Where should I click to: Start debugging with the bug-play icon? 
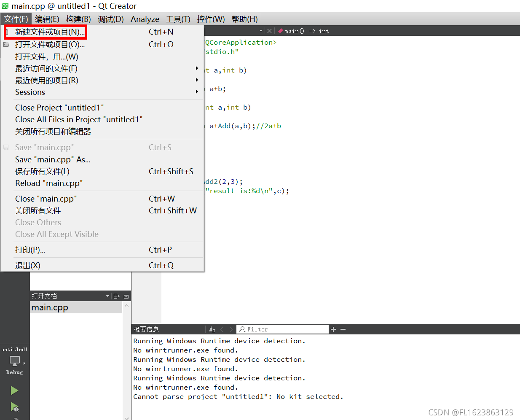click(x=14, y=407)
